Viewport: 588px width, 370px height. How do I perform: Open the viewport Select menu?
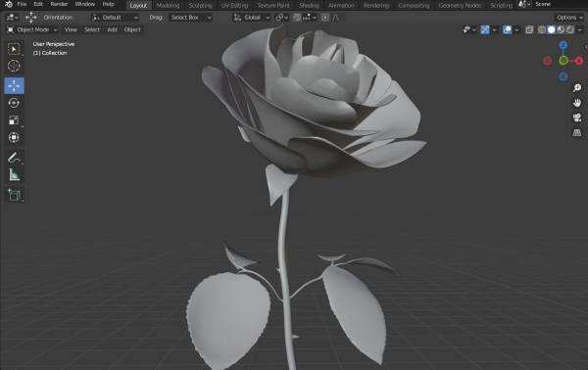point(92,29)
